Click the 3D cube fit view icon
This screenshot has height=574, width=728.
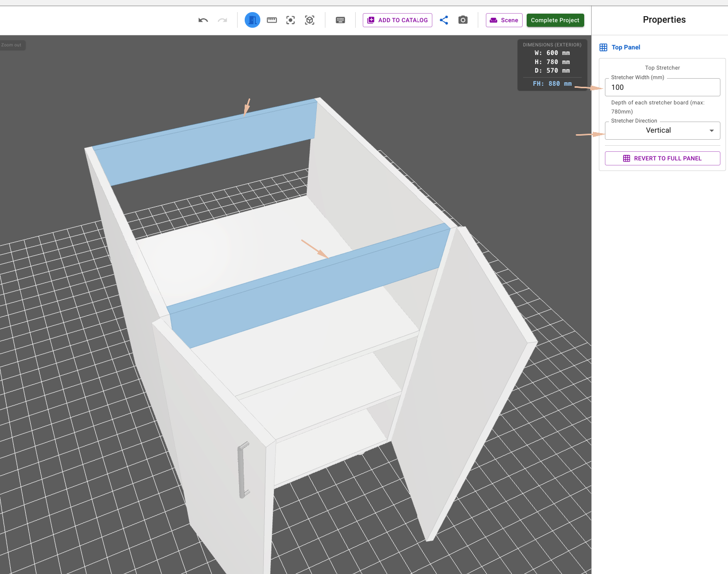coord(310,20)
